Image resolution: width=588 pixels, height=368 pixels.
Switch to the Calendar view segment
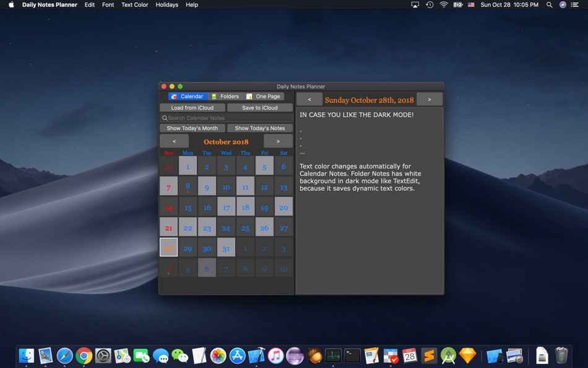pos(188,97)
